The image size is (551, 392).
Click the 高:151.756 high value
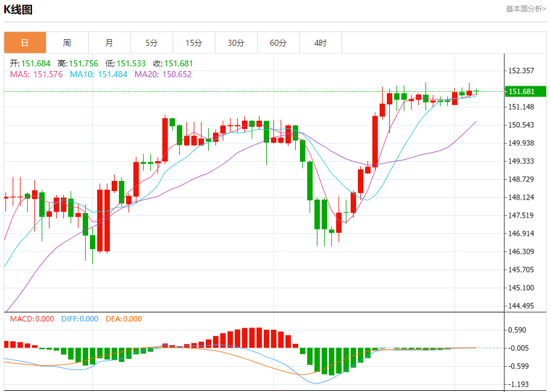78,63
